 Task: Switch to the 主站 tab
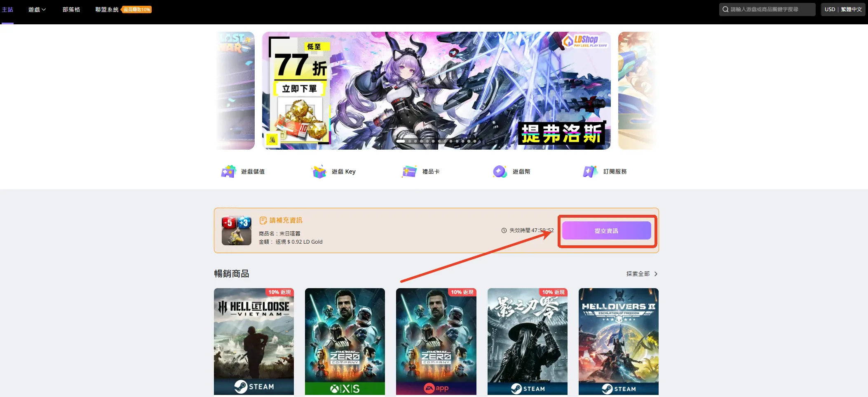(x=7, y=9)
